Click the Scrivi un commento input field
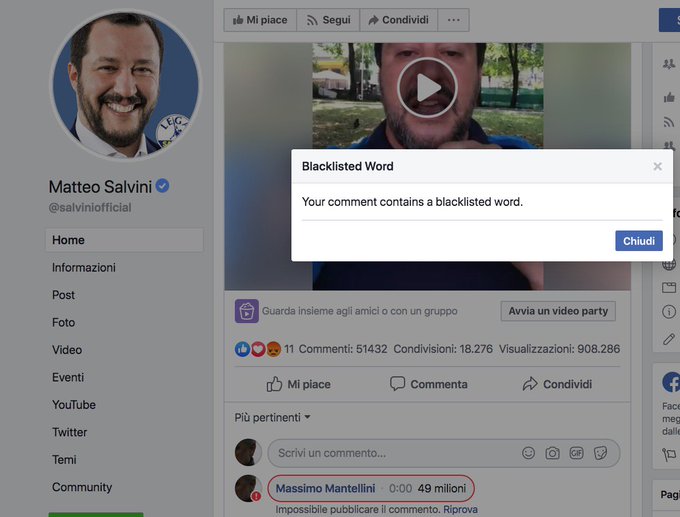 coord(444,453)
